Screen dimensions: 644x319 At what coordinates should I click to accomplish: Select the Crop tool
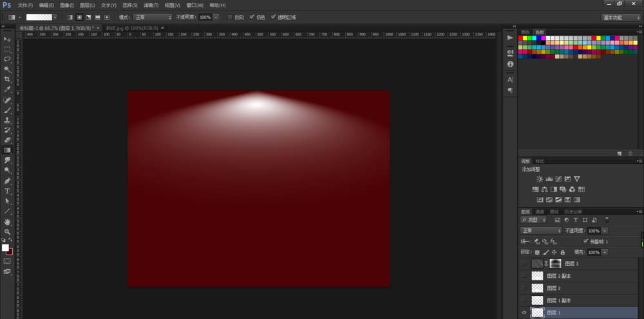pyautogui.click(x=8, y=79)
